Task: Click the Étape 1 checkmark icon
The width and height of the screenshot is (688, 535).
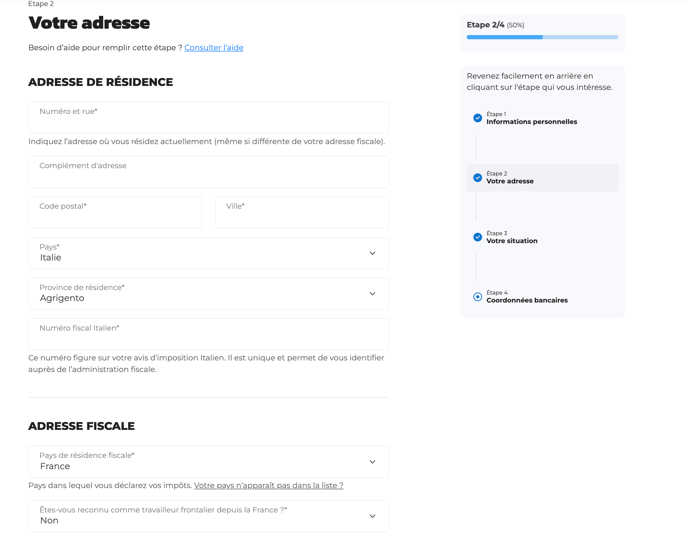Action: (x=477, y=118)
